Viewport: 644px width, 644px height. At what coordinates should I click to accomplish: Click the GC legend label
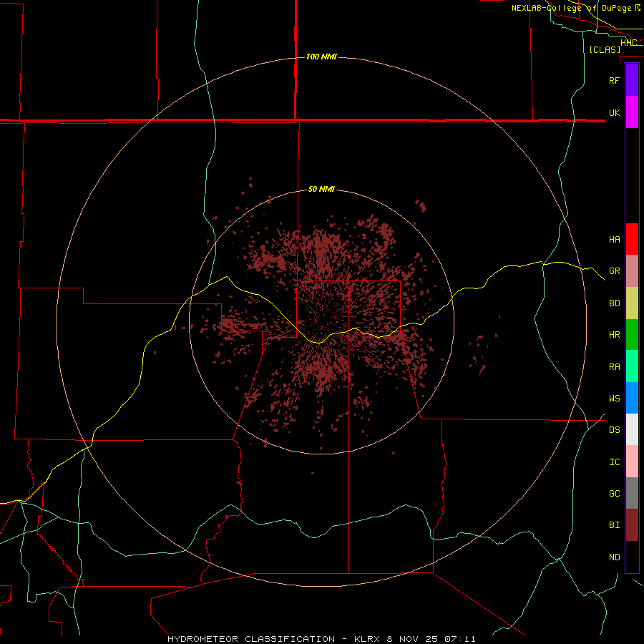[614, 494]
